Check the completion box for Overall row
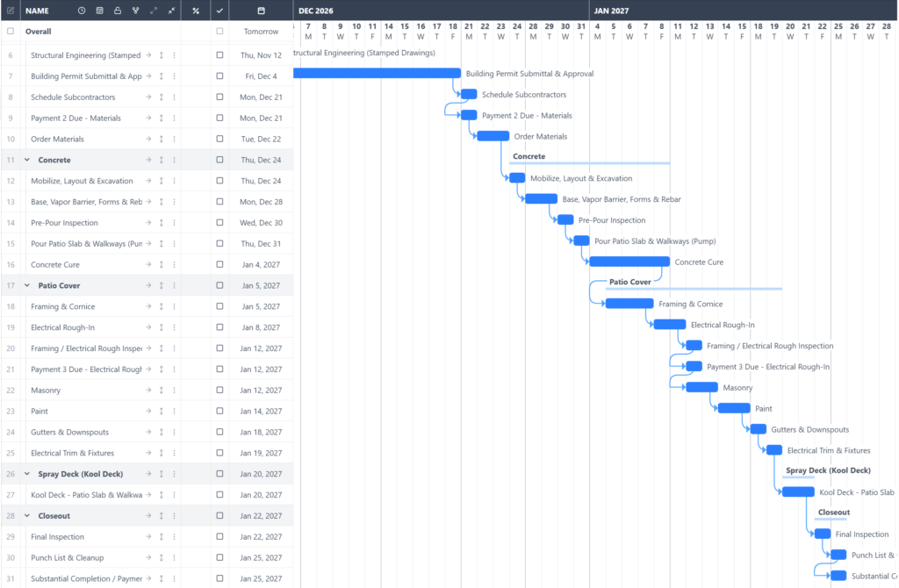 (219, 31)
